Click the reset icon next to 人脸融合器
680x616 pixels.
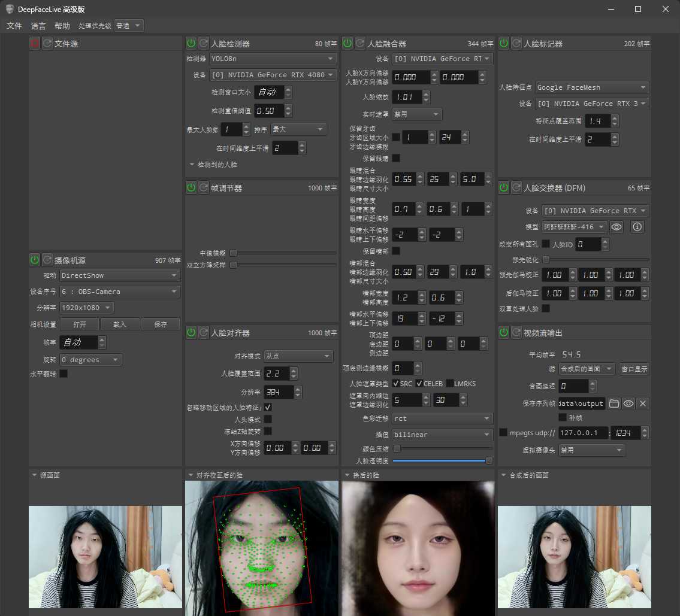[x=360, y=43]
